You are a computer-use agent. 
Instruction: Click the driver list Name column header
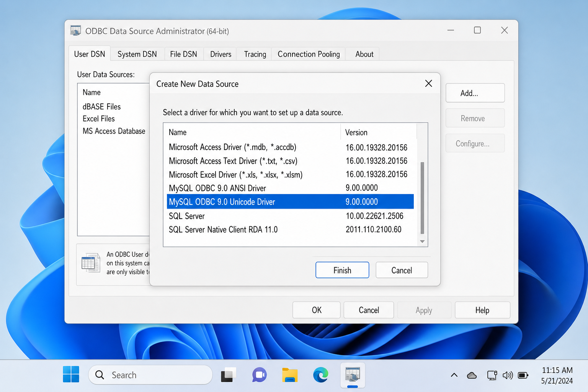[x=252, y=132]
